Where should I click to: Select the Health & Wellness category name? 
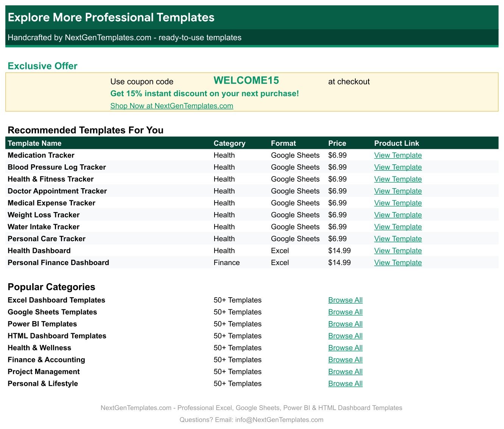point(39,348)
